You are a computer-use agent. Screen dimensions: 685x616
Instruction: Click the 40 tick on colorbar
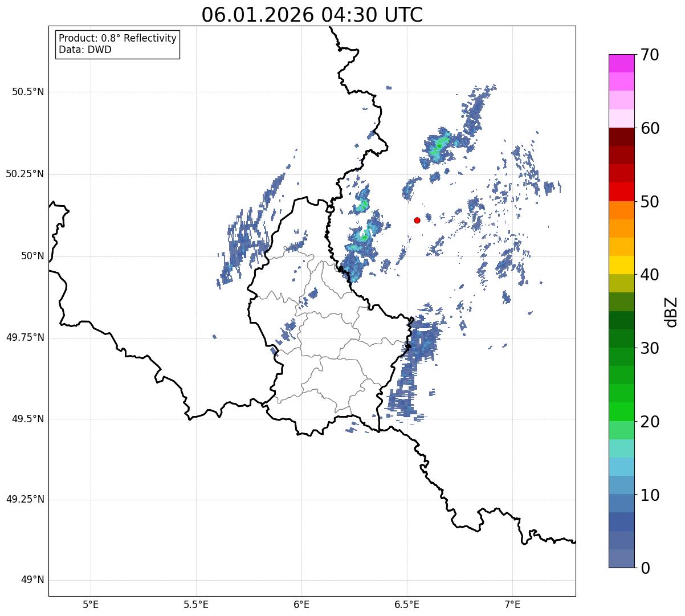coord(650,275)
